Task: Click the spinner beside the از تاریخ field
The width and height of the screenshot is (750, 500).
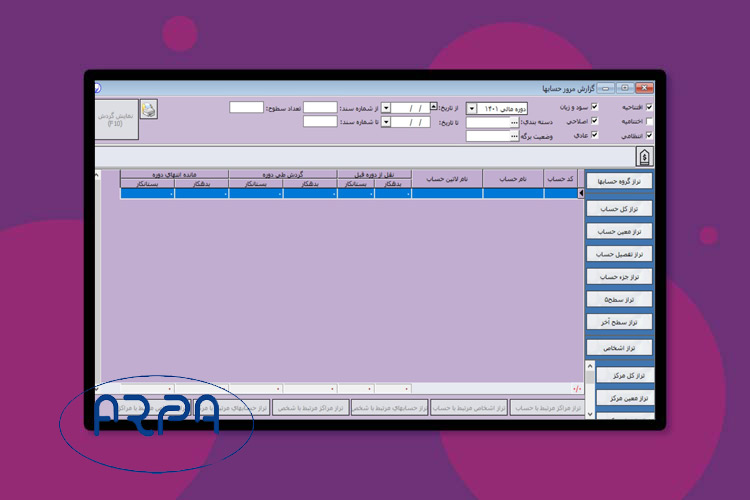Action: coord(433,107)
